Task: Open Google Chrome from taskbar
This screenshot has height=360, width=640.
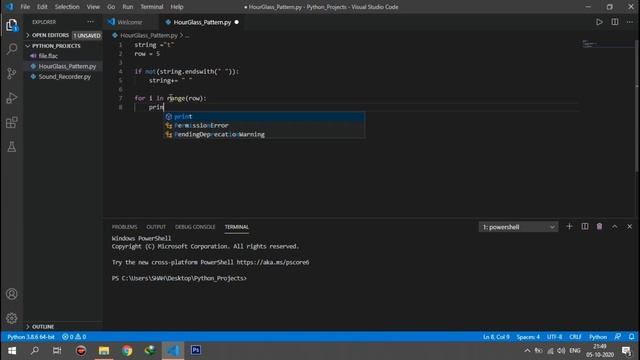Action: click(x=127, y=351)
